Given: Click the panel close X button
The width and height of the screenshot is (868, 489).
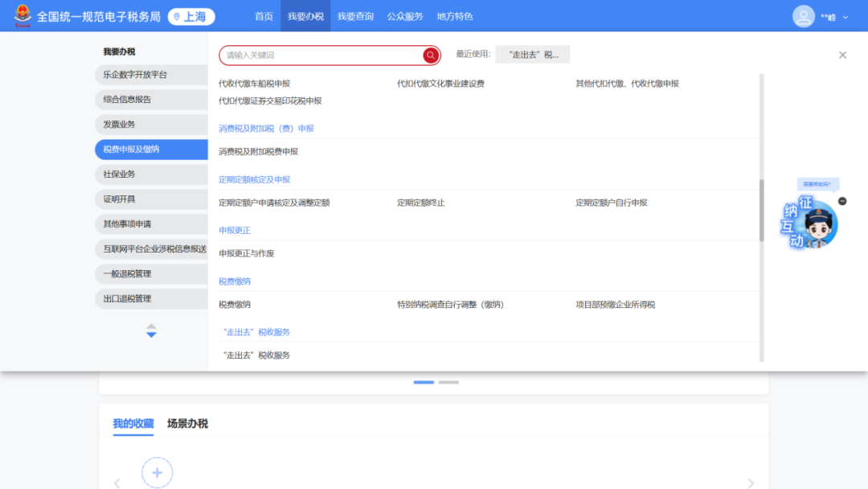Looking at the screenshot, I should [x=842, y=55].
